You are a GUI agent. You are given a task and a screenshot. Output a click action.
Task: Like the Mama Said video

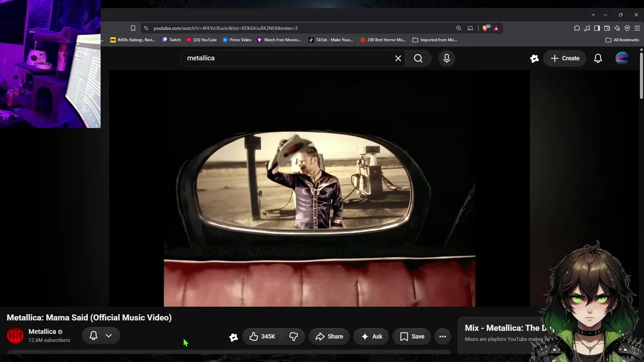(x=263, y=336)
